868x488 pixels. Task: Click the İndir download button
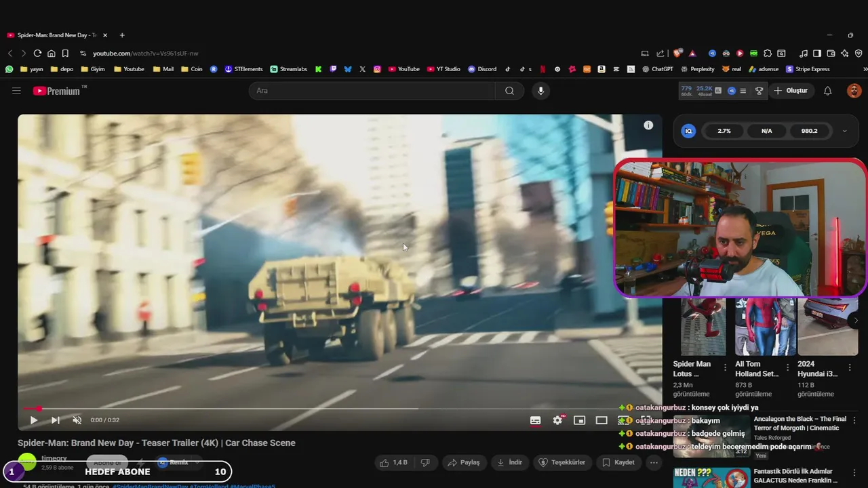pyautogui.click(x=509, y=462)
